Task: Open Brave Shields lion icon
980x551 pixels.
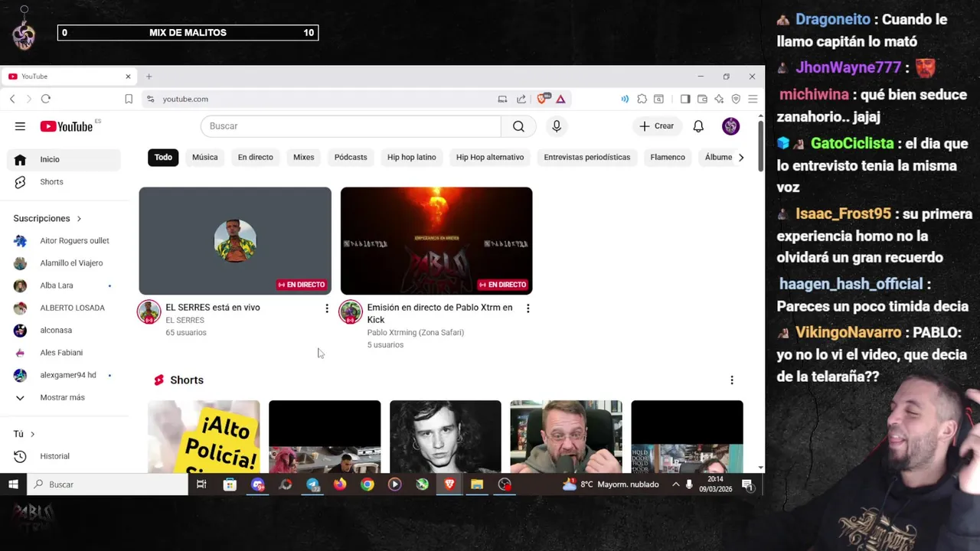Action: [543, 99]
